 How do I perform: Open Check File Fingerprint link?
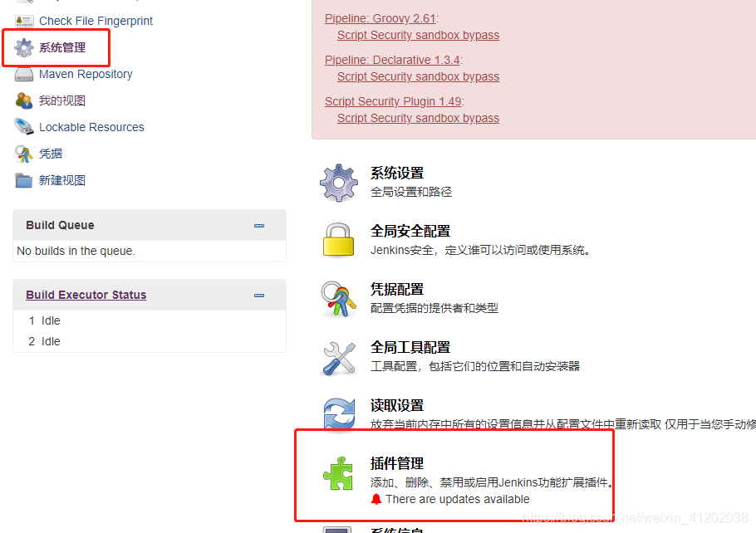click(96, 22)
